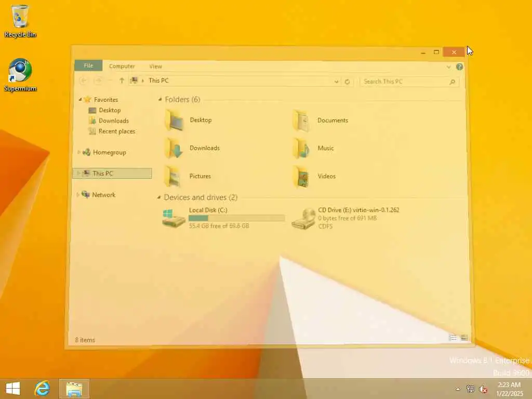The image size is (532, 399).
Task: Go up one level with Up arrow
Action: pyautogui.click(x=122, y=81)
